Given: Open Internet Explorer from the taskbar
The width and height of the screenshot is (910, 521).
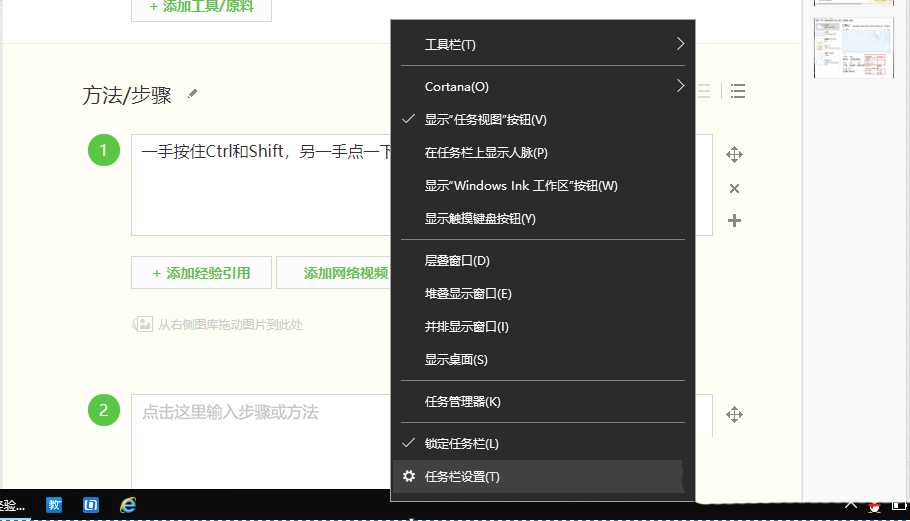Looking at the screenshot, I should 128,505.
